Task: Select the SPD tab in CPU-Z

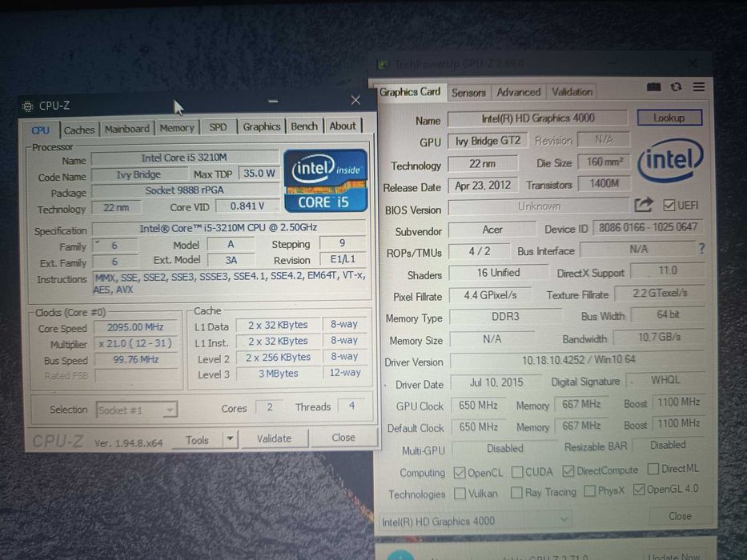Action: 219,127
